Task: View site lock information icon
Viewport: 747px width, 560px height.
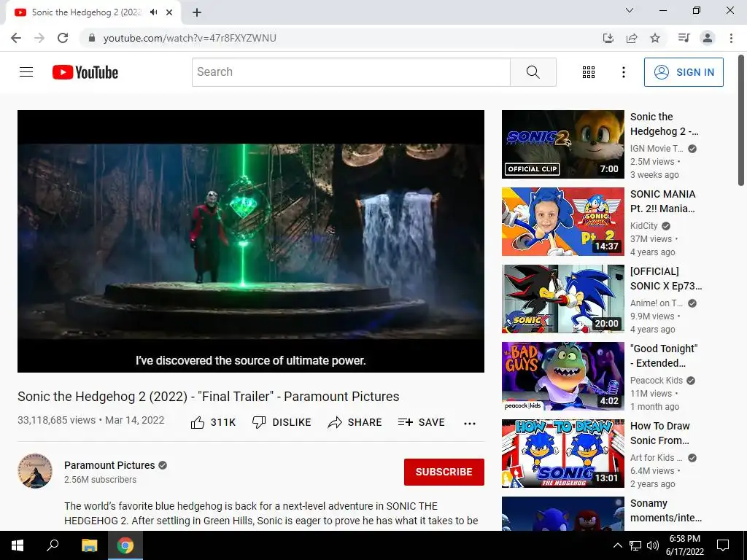Action: tap(92, 38)
